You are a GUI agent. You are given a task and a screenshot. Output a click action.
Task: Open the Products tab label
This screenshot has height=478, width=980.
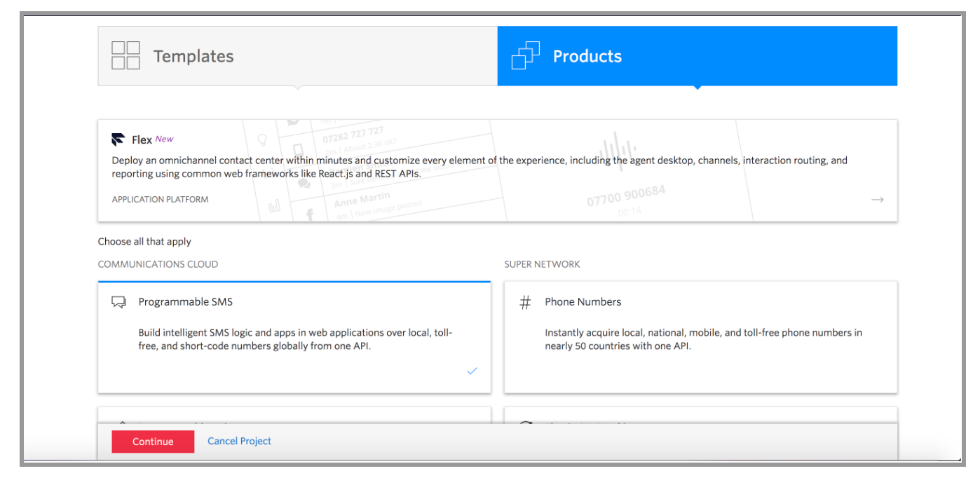pos(587,56)
